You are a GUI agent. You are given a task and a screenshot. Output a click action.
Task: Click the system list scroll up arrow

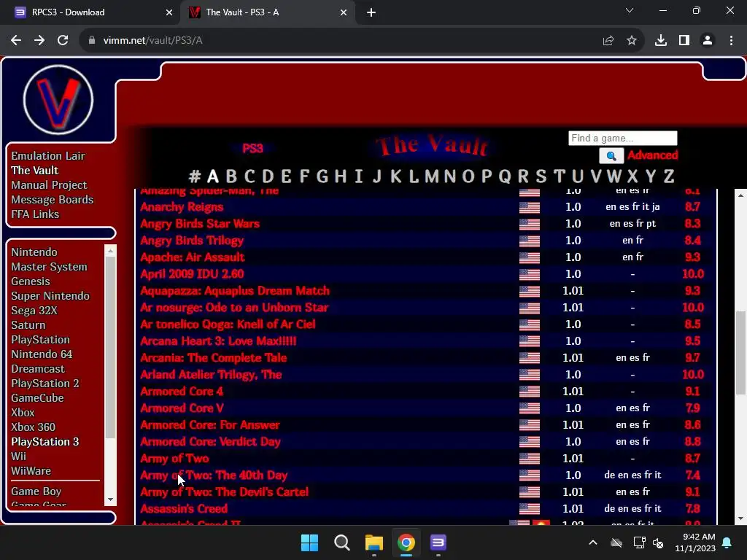point(111,250)
